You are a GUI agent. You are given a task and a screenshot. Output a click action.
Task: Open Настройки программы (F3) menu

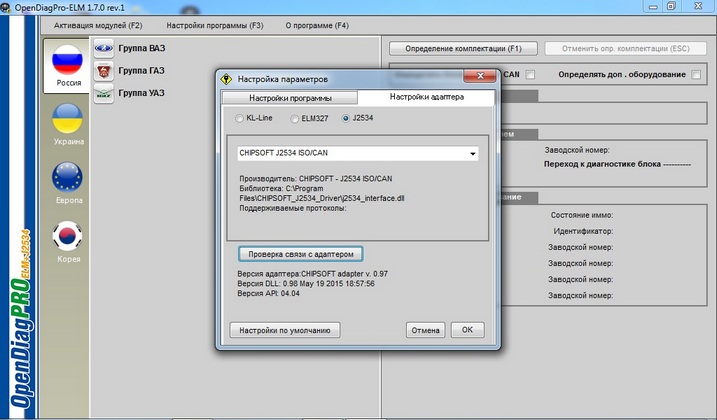coord(215,23)
